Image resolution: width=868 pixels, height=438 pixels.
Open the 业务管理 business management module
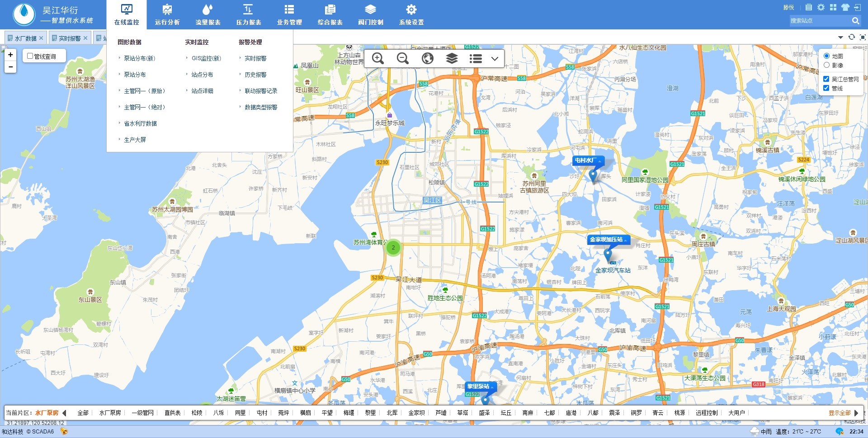289,14
